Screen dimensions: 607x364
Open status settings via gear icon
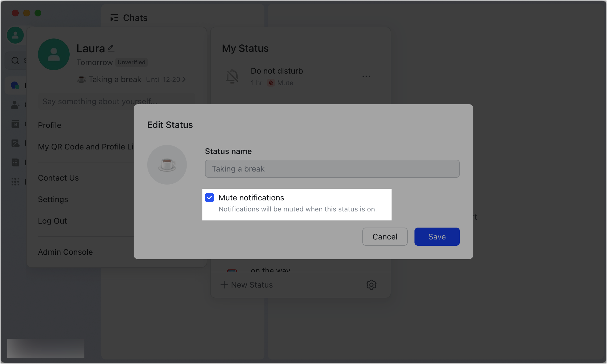pos(371,285)
